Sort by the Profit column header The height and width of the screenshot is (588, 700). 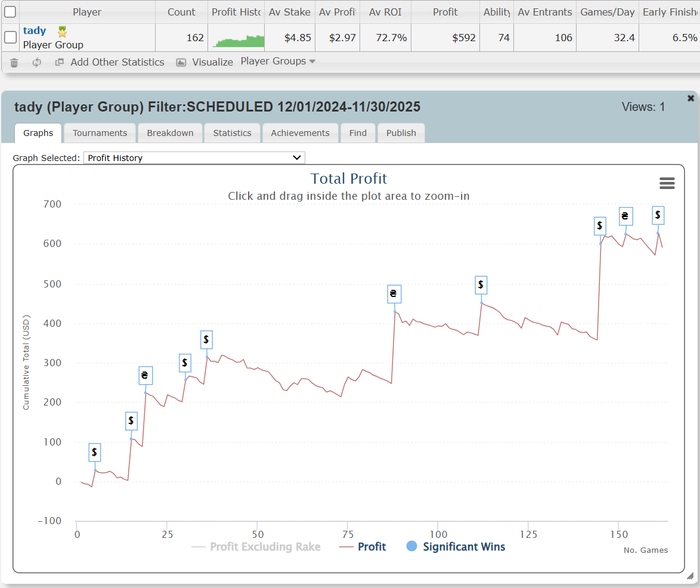click(x=445, y=12)
